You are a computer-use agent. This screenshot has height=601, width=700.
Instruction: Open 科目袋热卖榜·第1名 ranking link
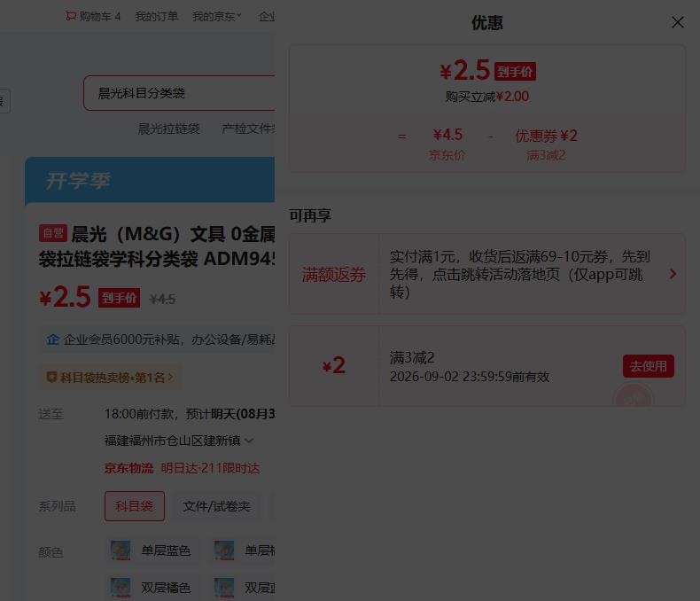point(111,378)
